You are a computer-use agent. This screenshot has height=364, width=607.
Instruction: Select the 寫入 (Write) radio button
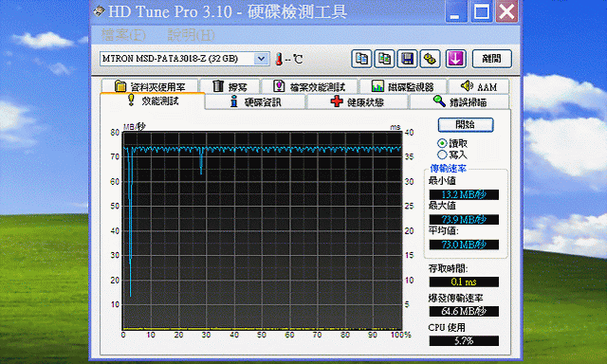[x=442, y=155]
